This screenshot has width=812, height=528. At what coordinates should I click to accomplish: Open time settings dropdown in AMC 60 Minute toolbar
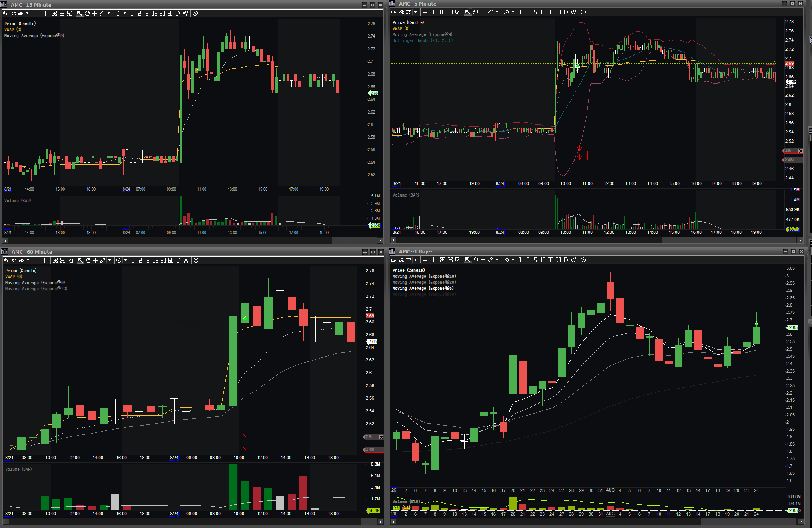tap(126, 260)
